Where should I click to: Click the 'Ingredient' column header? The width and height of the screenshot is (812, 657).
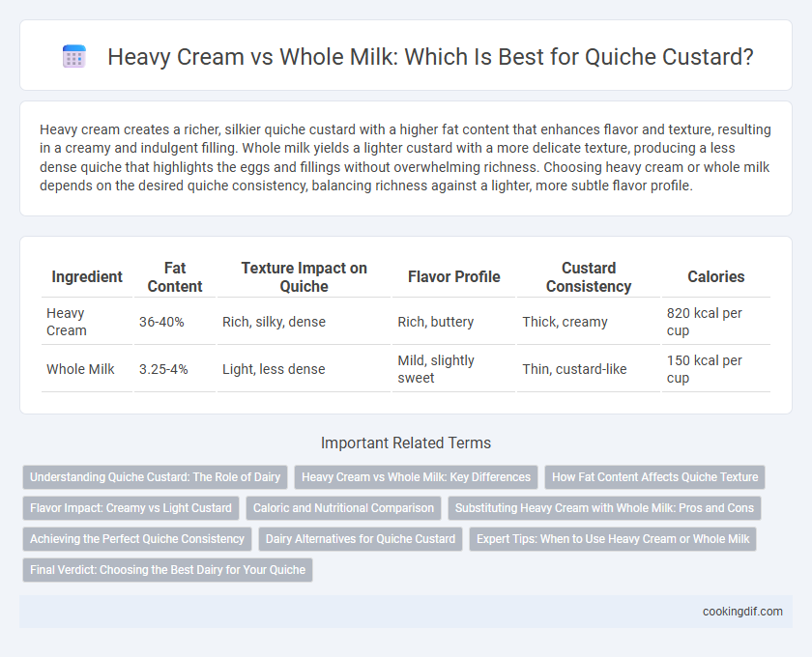tap(87, 277)
